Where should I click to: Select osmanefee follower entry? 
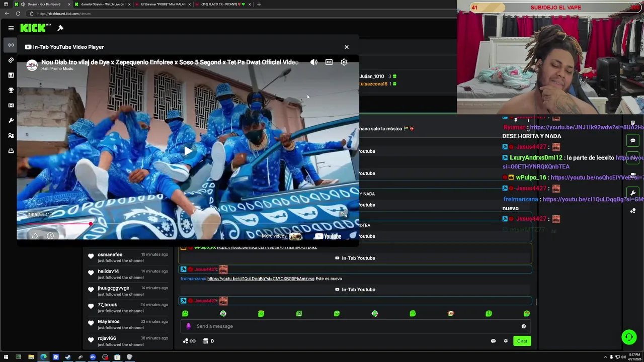click(x=128, y=257)
